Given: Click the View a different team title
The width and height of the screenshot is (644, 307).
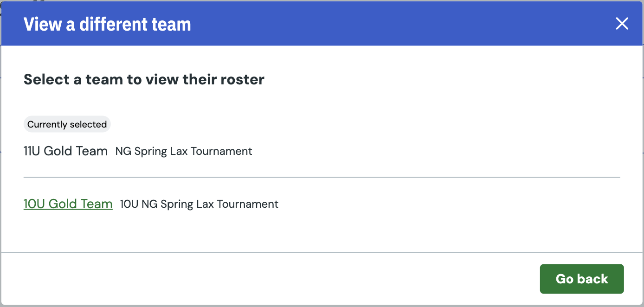Looking at the screenshot, I should click(x=107, y=24).
